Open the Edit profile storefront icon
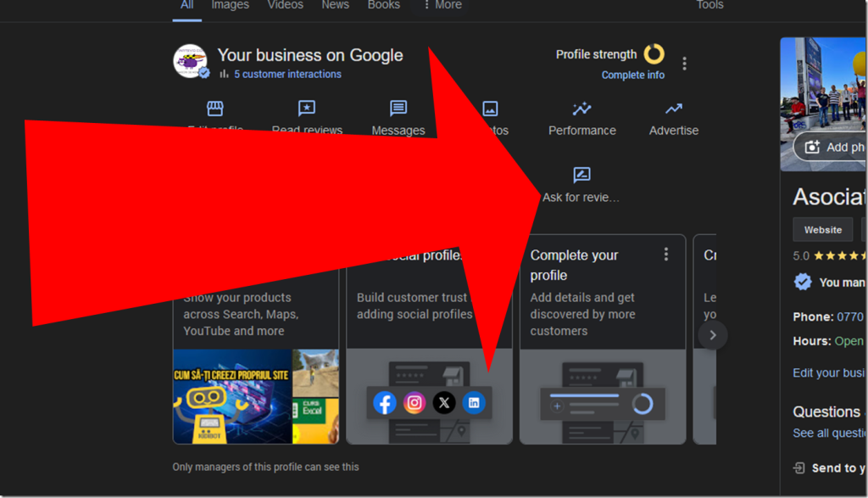 [x=214, y=108]
